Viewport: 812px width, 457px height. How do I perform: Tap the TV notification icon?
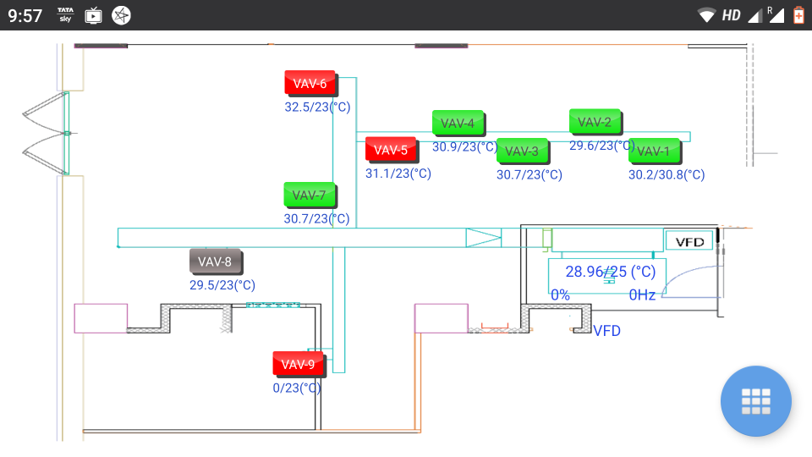coord(93,16)
